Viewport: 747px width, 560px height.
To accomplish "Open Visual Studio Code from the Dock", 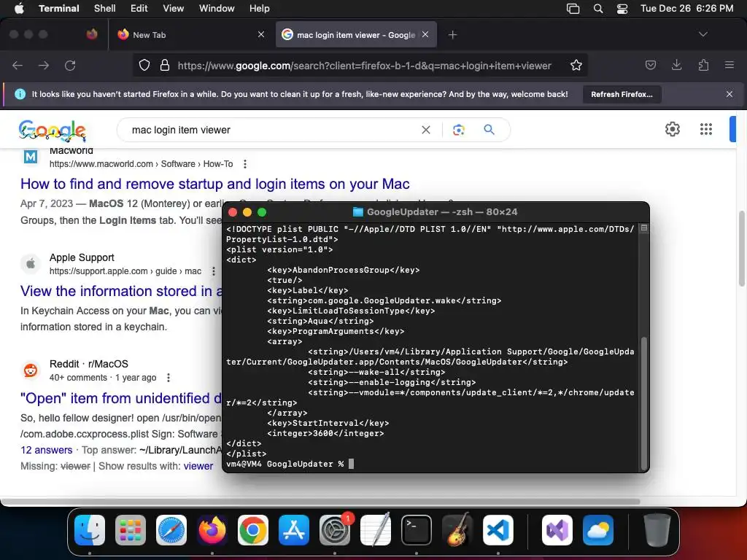I will pos(498,530).
